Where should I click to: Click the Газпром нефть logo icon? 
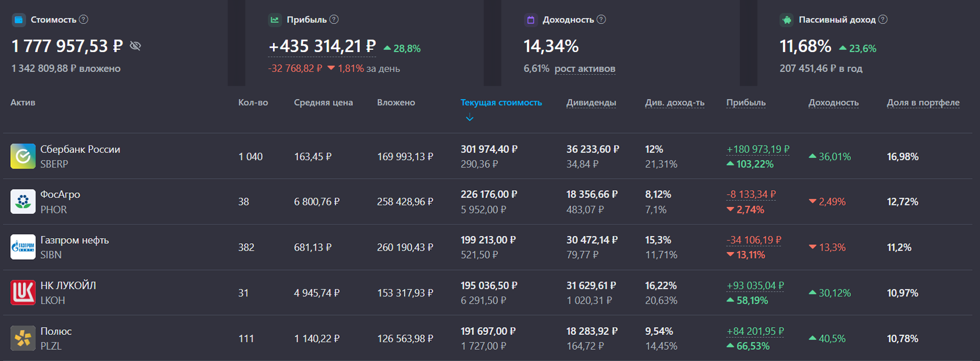tap(23, 247)
